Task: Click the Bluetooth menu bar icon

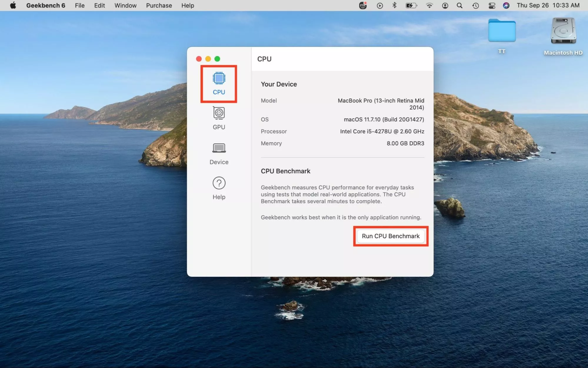Action: tap(394, 6)
